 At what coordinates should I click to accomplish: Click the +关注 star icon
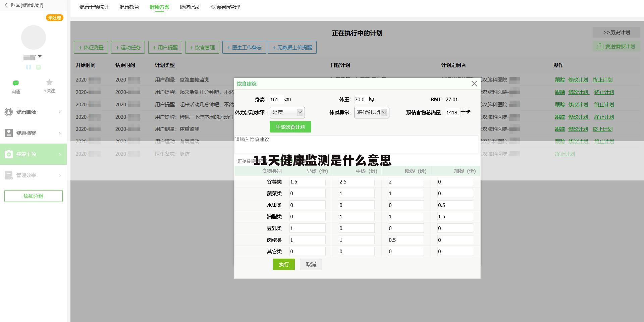pyautogui.click(x=49, y=82)
